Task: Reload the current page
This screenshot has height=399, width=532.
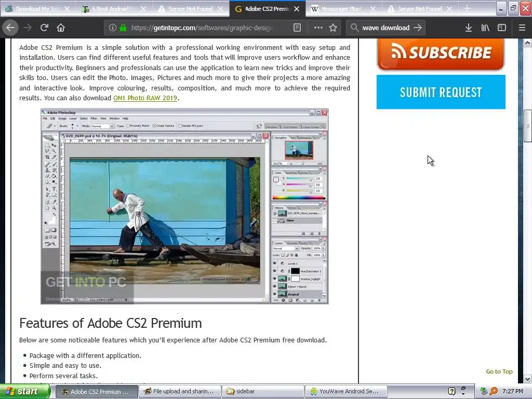Action: [x=44, y=28]
